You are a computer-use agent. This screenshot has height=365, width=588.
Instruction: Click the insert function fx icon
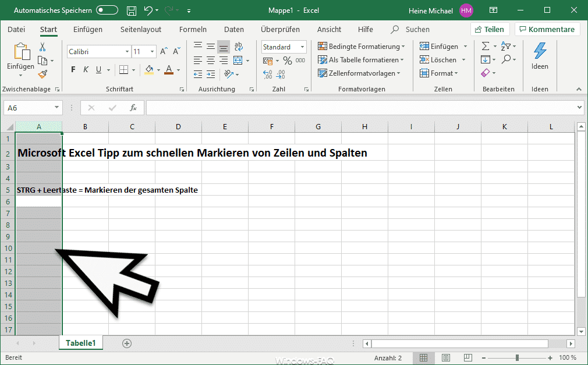133,108
